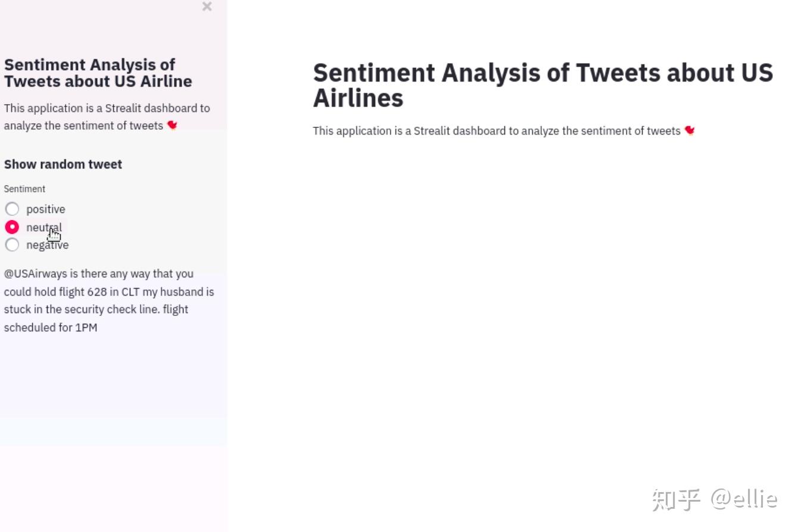The height and width of the screenshot is (532, 798).
Task: Click the bird emoji in the sidebar description
Action: [x=172, y=125]
